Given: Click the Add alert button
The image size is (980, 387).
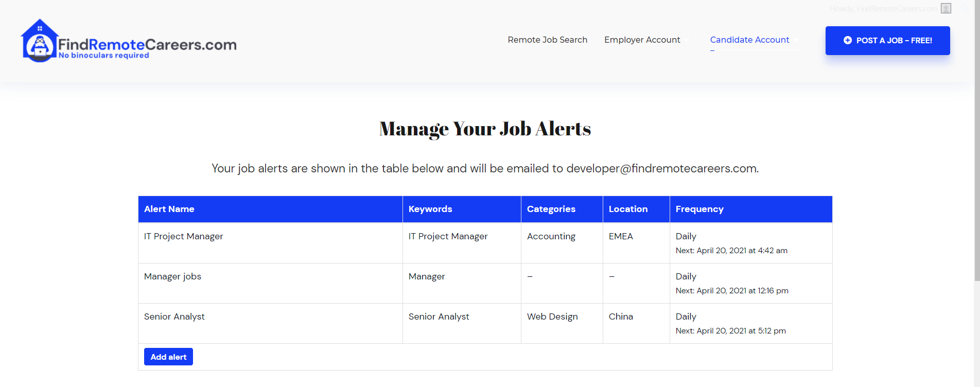Looking at the screenshot, I should pos(168,357).
